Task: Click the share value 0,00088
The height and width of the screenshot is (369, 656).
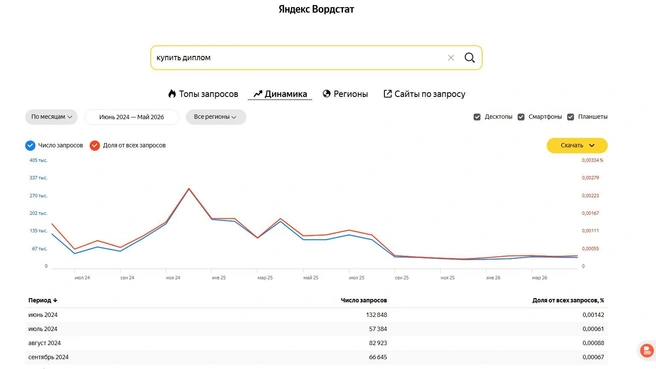Action: pyautogui.click(x=593, y=343)
